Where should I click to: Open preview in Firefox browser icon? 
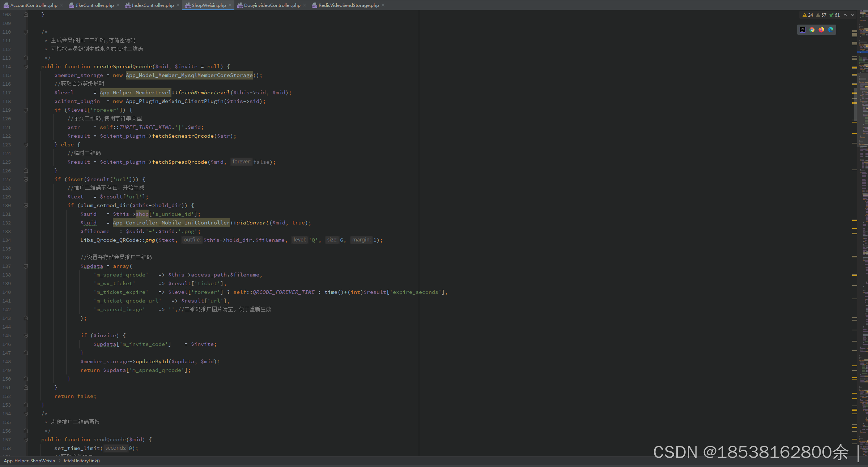(821, 30)
